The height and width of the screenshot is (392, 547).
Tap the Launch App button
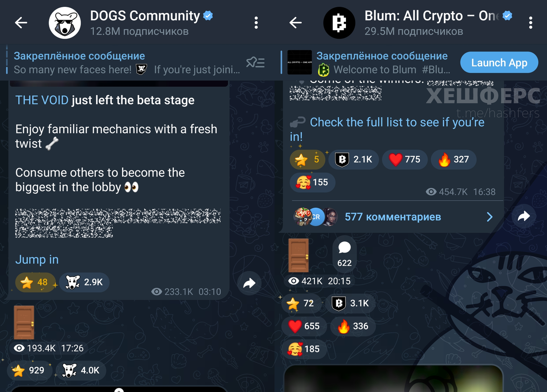[x=499, y=63]
